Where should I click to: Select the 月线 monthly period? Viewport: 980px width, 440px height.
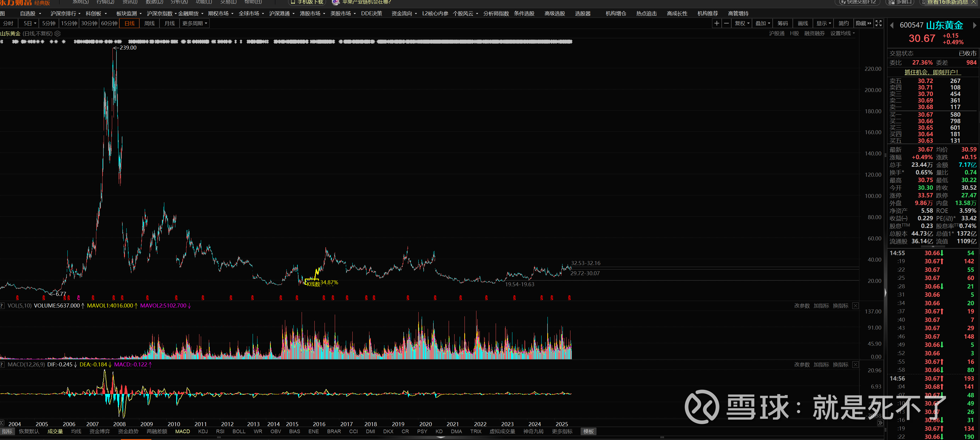tap(169, 24)
